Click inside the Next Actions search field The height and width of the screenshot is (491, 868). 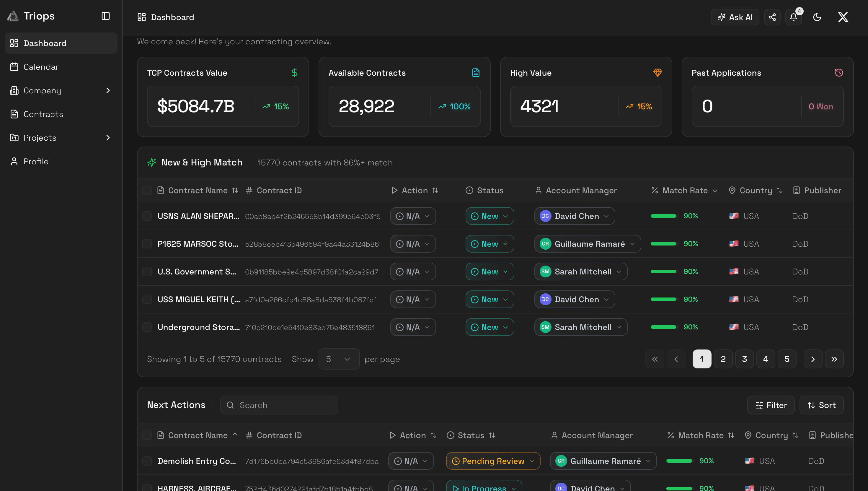coord(279,405)
